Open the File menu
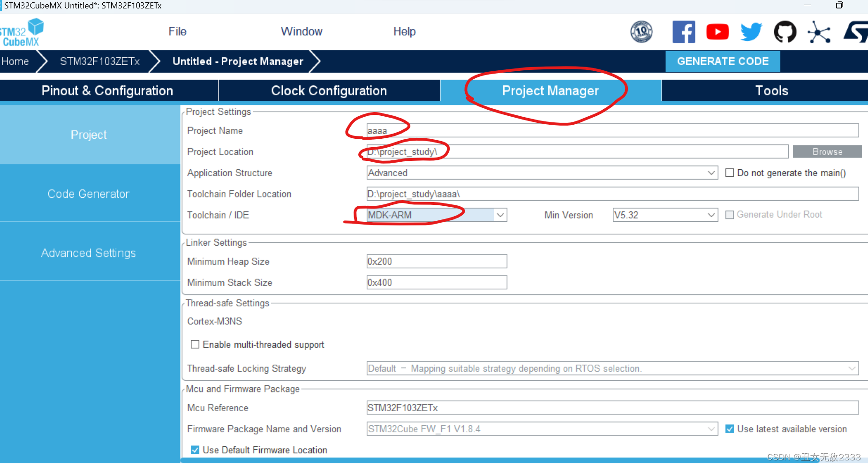 point(177,31)
